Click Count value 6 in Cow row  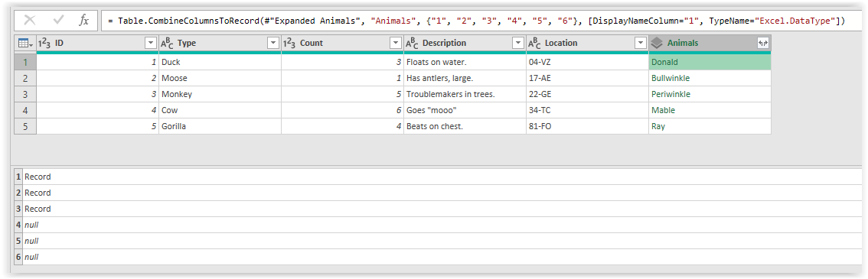tap(343, 111)
